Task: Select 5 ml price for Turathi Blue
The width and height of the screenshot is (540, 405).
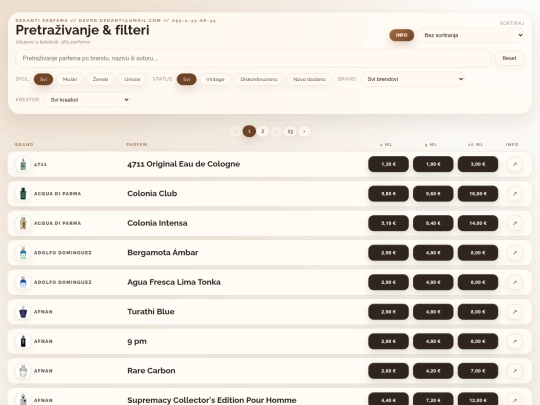Action: pyautogui.click(x=433, y=312)
